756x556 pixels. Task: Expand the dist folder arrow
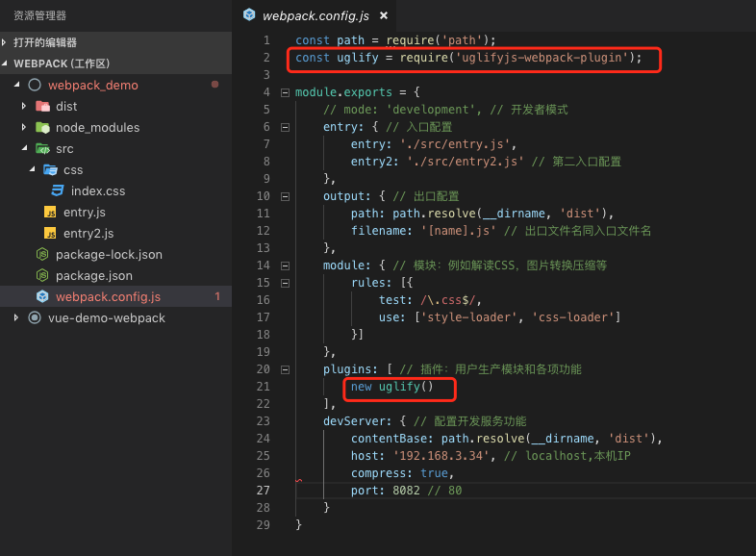[24, 106]
